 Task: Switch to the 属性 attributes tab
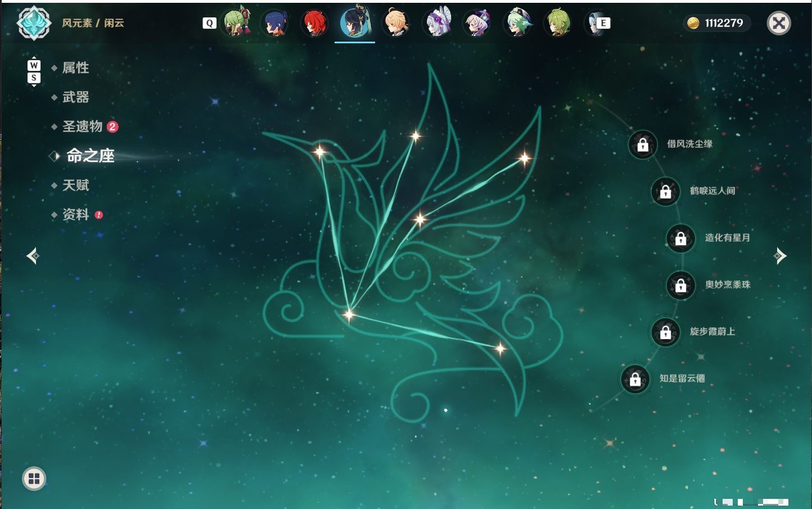click(x=75, y=68)
